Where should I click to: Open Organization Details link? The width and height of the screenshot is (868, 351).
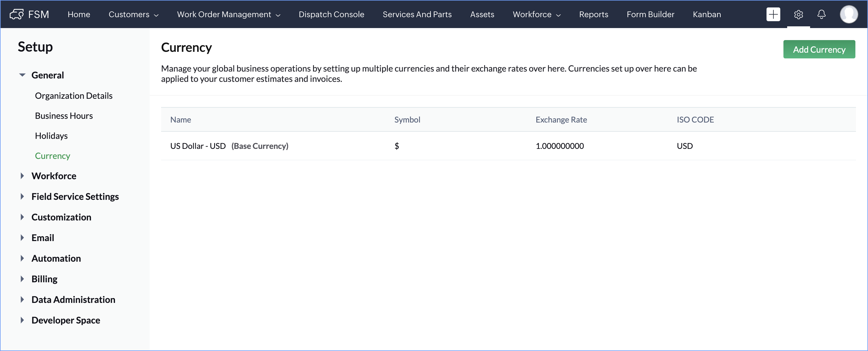point(73,96)
